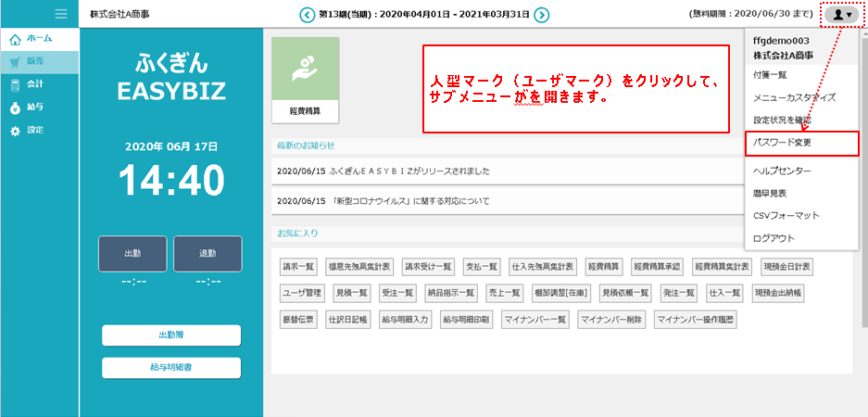Click the 給与明細印刷 favorite button
This screenshot has height=417, width=868.
point(466,319)
